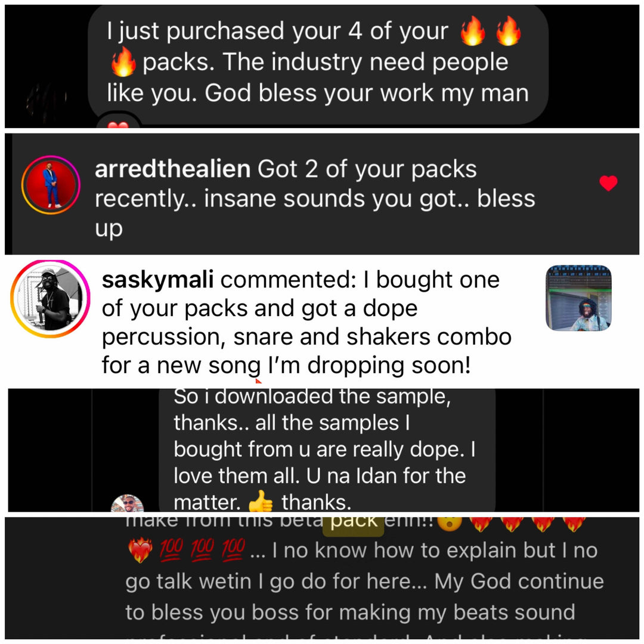Select the 'Got 2 of your packs' comment text
This screenshot has width=644, height=644.
315,199
